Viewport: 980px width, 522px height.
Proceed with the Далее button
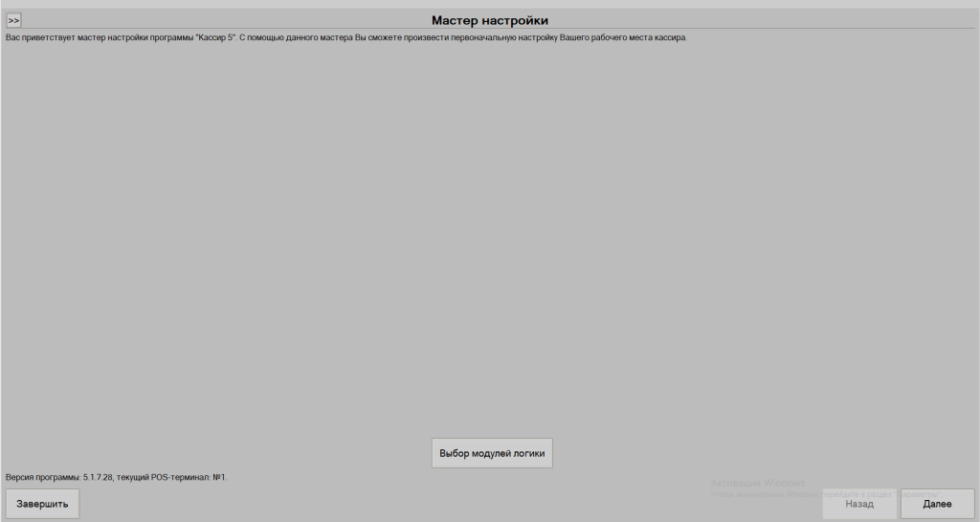(937, 504)
